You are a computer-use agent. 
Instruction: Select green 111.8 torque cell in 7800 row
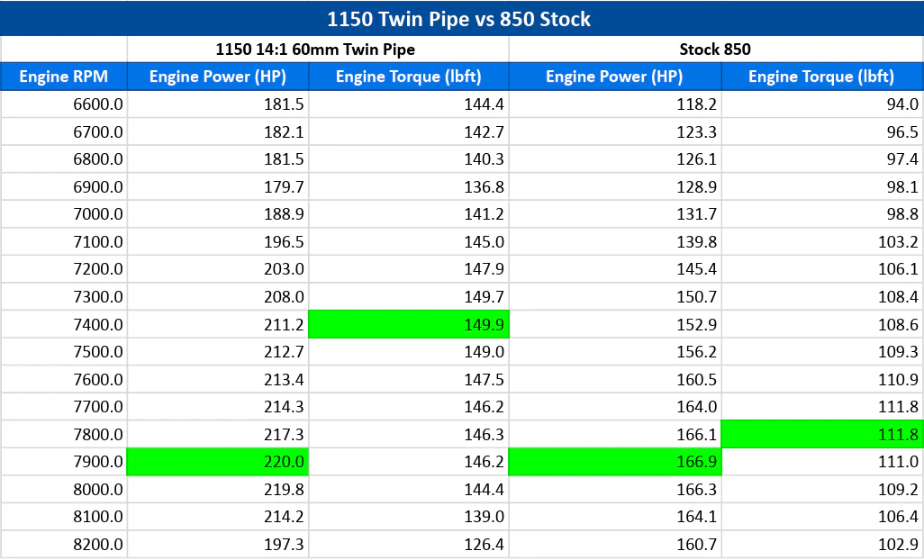click(821, 435)
